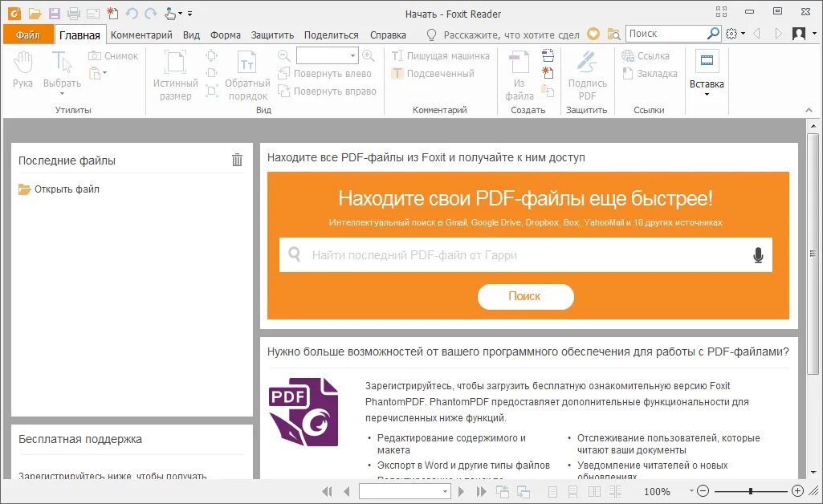Click the magnifier icon in Поиск box
This screenshot has height=504, width=823.
(x=713, y=34)
